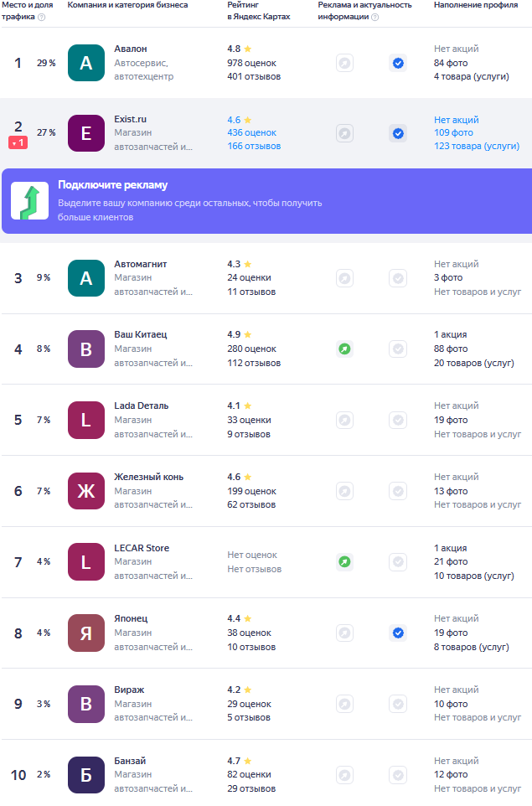This screenshot has width=532, height=806.
Task: Click Авалон company avatar
Action: point(86,63)
